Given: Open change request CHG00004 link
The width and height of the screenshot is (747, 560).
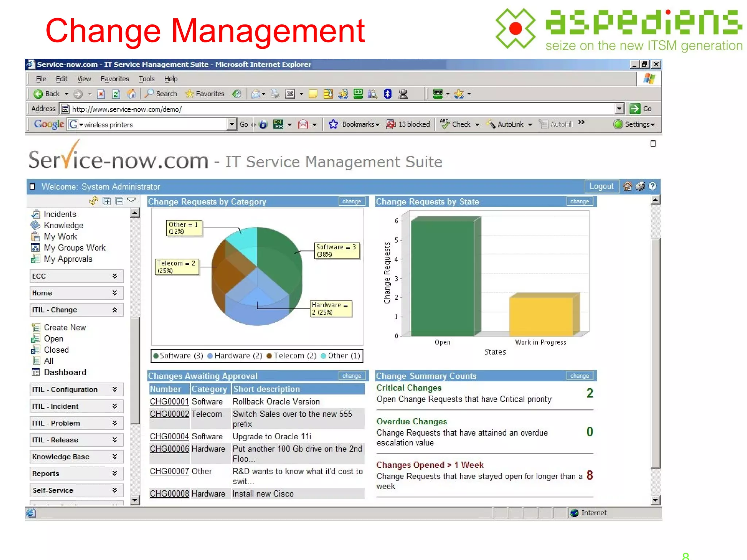Looking at the screenshot, I should point(169,436).
